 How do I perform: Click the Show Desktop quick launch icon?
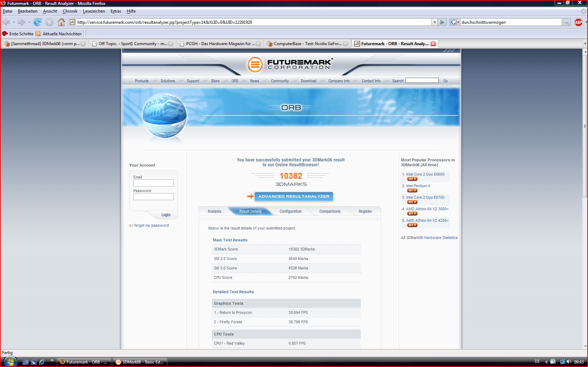(26, 362)
